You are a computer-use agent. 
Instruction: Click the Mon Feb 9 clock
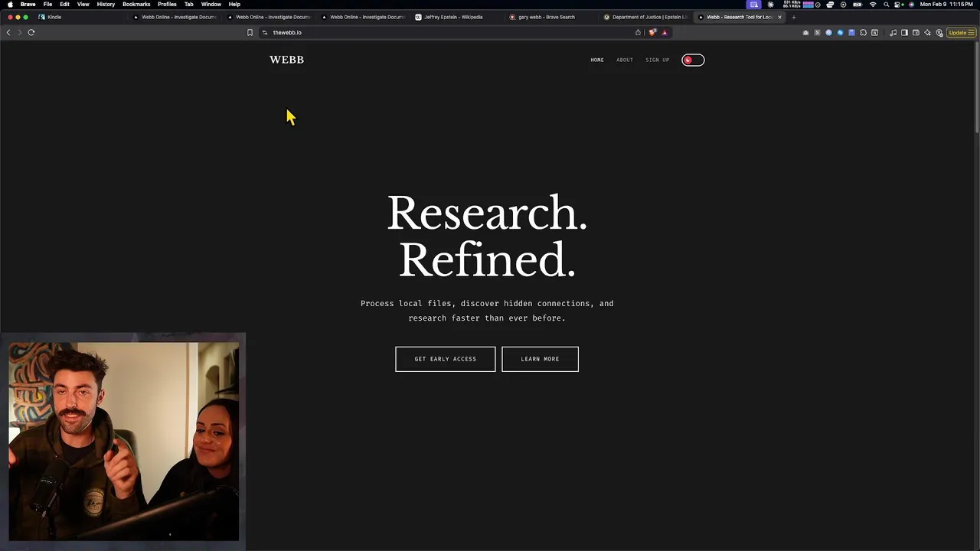[x=946, y=5]
